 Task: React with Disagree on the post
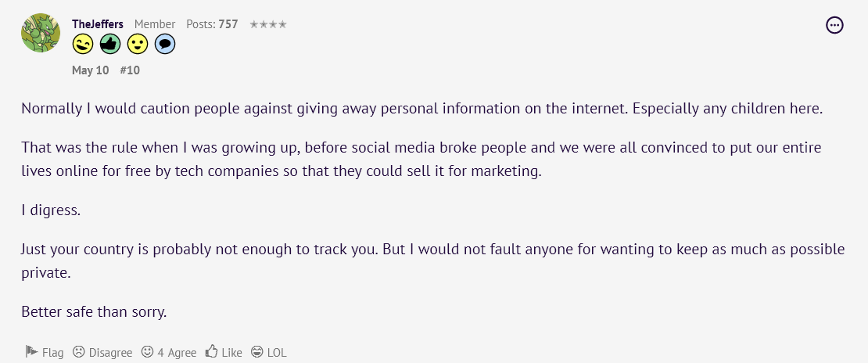click(102, 352)
